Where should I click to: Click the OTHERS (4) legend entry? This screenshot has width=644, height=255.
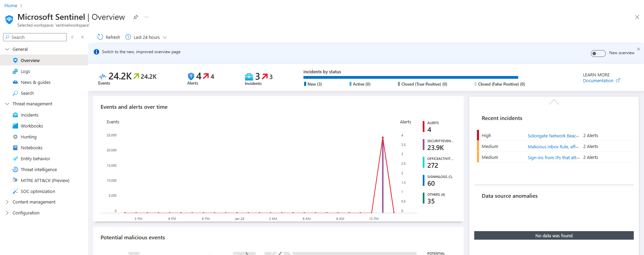point(434,198)
